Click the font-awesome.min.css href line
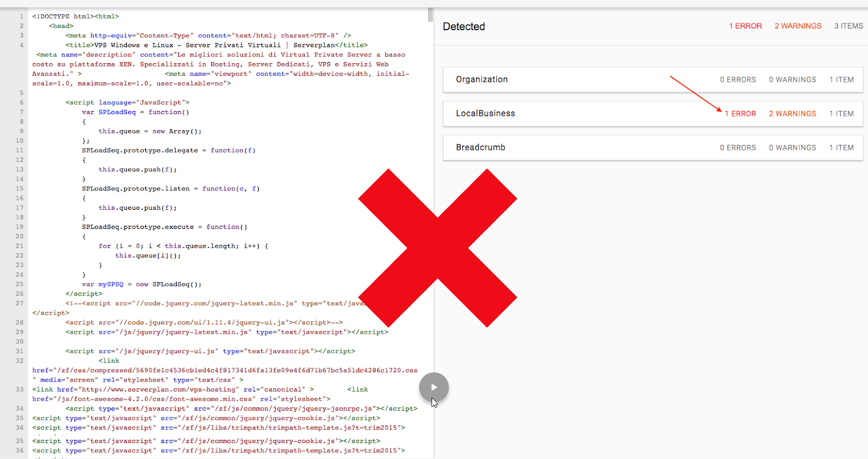This screenshot has width=868, height=459. (x=181, y=399)
